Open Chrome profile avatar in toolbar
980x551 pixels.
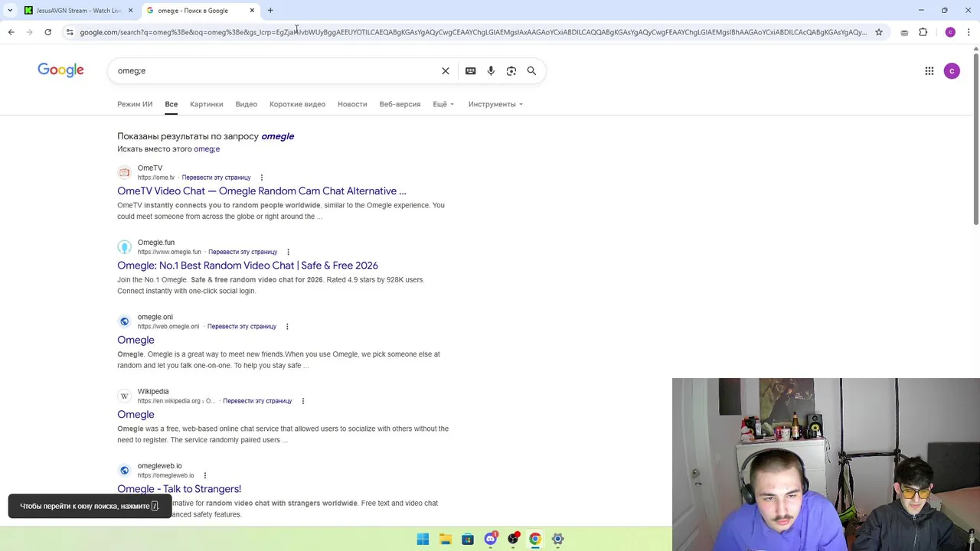[950, 32]
